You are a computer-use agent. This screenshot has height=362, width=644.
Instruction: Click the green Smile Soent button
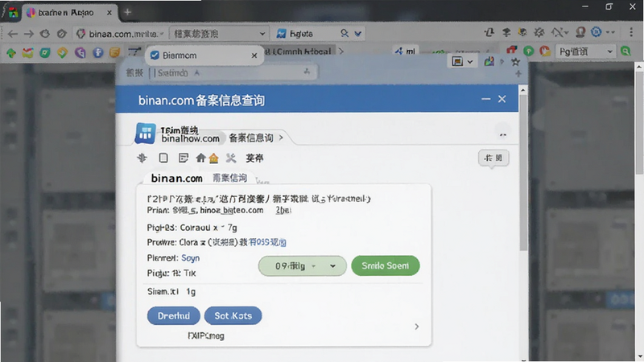(x=386, y=265)
